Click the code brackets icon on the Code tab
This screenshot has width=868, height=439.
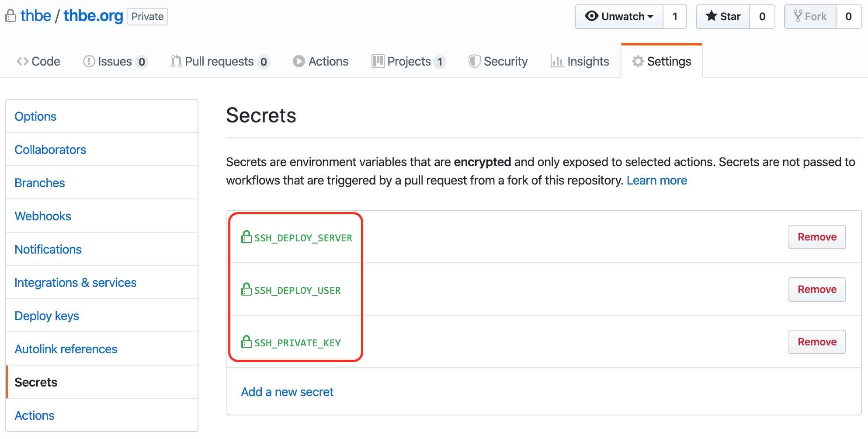[x=22, y=61]
